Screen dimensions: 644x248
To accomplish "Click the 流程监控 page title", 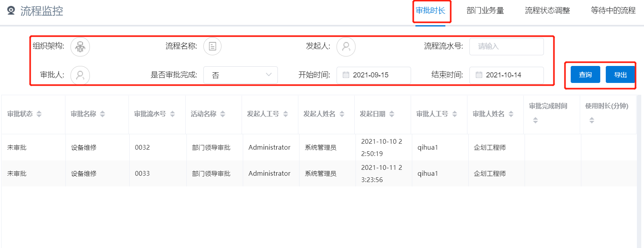I will [x=42, y=11].
